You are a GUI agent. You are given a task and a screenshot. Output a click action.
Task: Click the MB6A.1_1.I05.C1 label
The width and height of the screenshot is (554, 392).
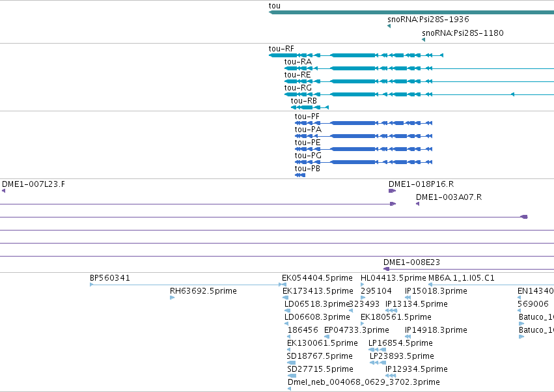462,278
